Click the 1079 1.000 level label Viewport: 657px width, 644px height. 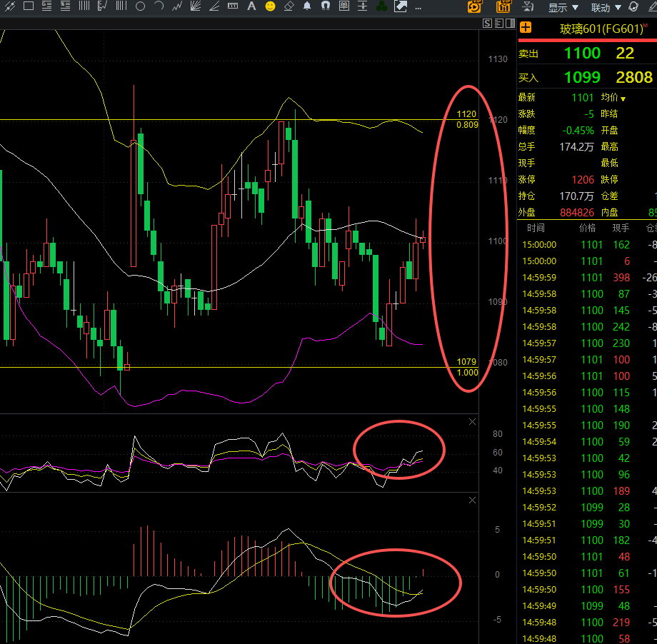pyautogui.click(x=467, y=367)
